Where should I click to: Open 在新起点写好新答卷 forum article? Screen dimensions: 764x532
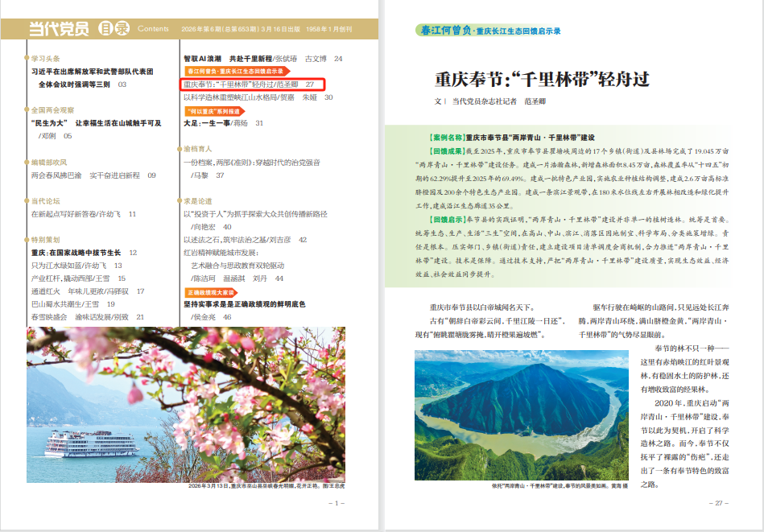coord(83,214)
